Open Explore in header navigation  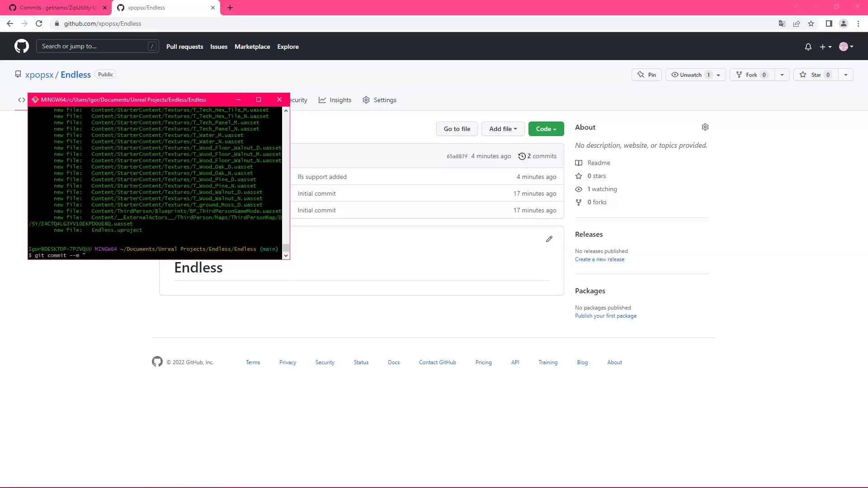(288, 47)
